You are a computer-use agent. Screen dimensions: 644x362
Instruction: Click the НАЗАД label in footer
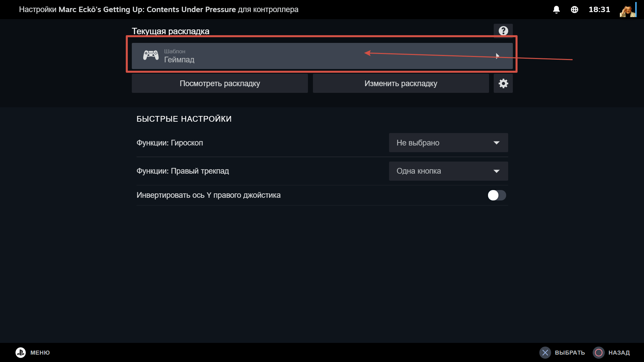619,353
